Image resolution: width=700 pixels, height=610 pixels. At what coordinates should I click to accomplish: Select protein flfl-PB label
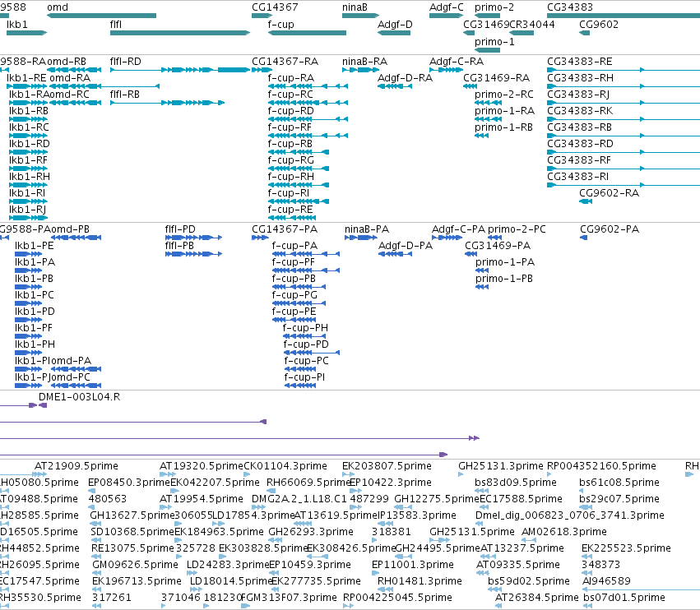[x=179, y=246]
